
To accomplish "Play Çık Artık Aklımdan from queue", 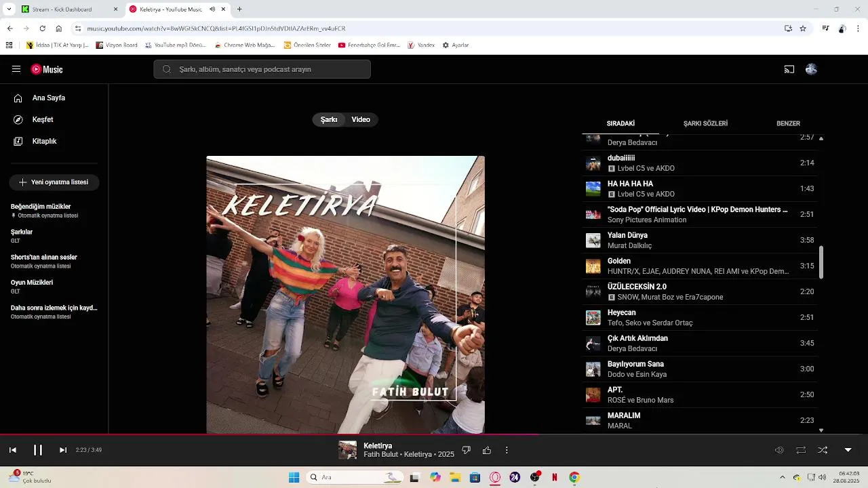I will 700,344.
